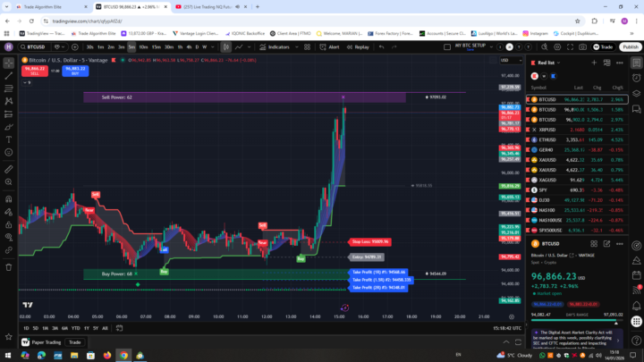Select the 5Y date range
Viewport: 644px width, 362px height.
tap(96, 328)
